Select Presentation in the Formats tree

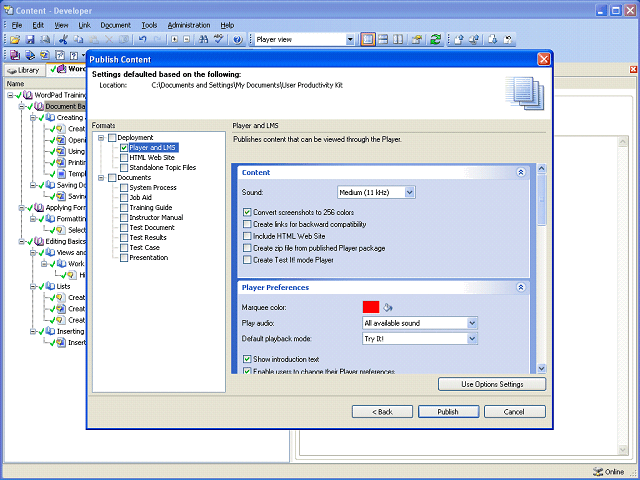click(x=149, y=258)
